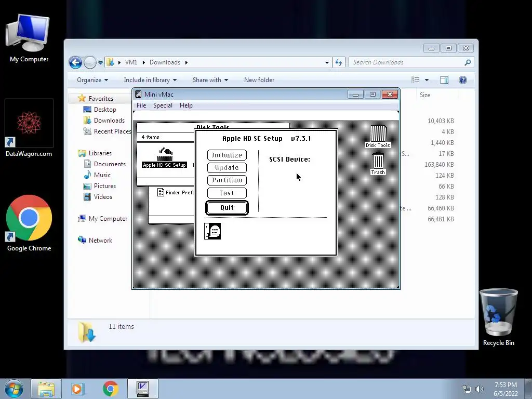Click the Recycle Bin desktop icon

[x=498, y=317]
